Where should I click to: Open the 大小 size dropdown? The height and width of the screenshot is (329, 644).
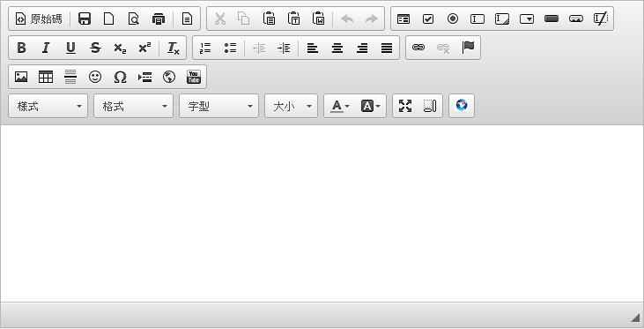[x=292, y=106]
